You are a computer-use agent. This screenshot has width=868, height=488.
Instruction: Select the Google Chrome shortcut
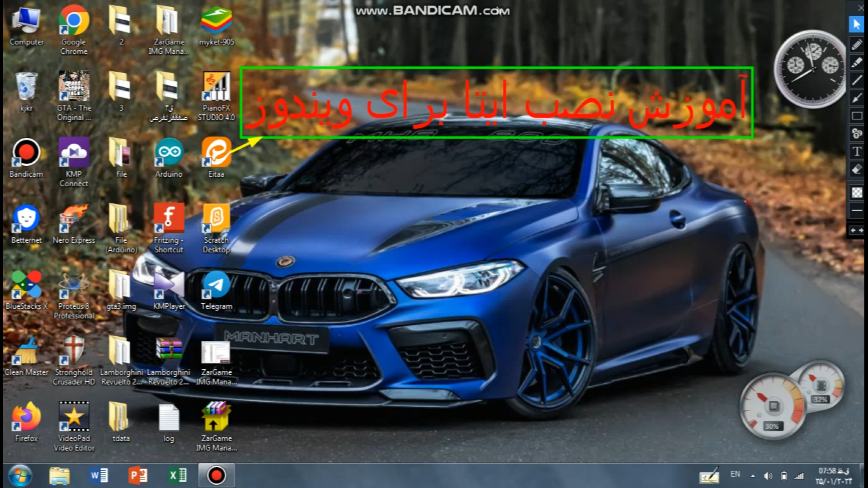[x=74, y=30]
